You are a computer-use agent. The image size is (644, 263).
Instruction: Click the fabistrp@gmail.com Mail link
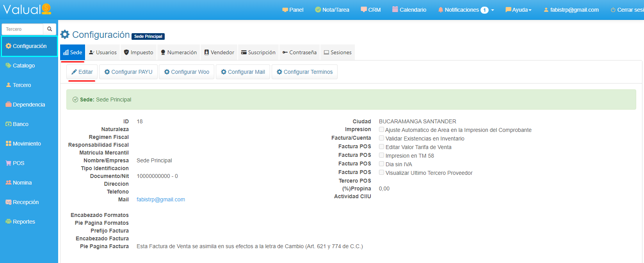tap(161, 199)
